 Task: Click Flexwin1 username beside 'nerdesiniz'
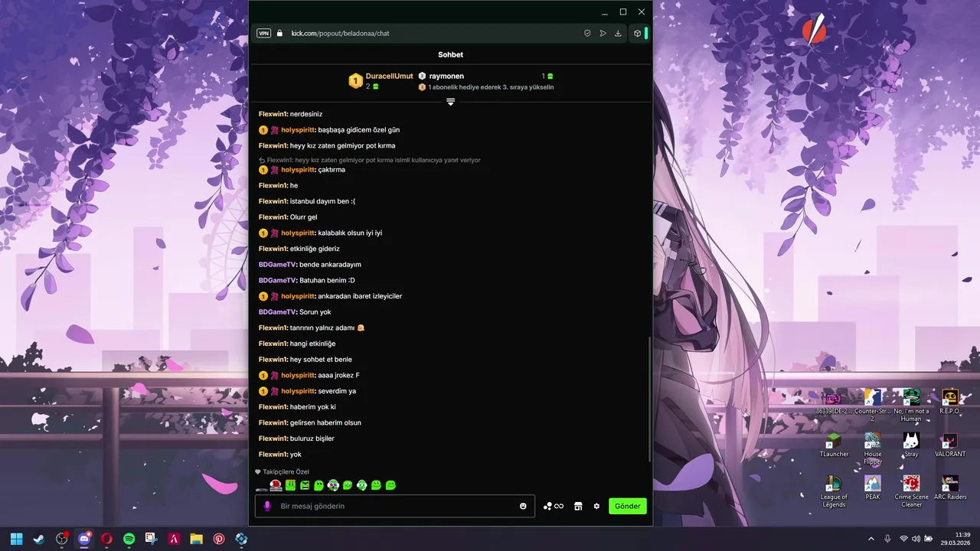[273, 114]
